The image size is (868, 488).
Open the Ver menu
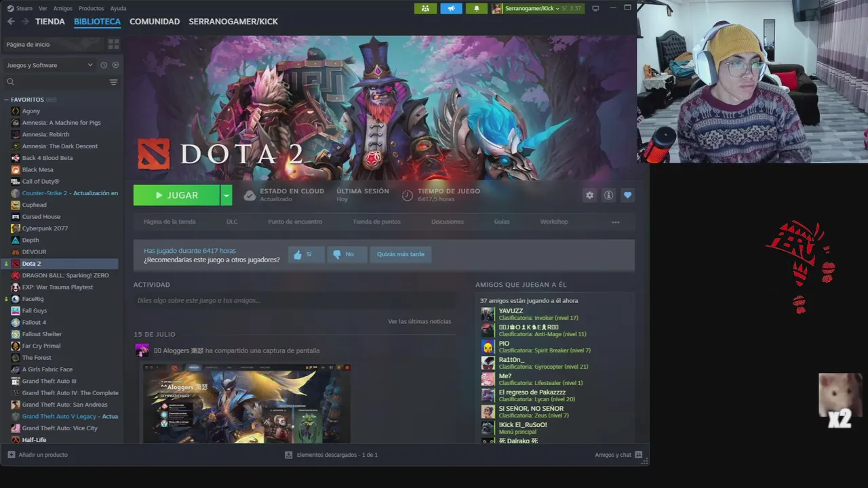tap(43, 8)
